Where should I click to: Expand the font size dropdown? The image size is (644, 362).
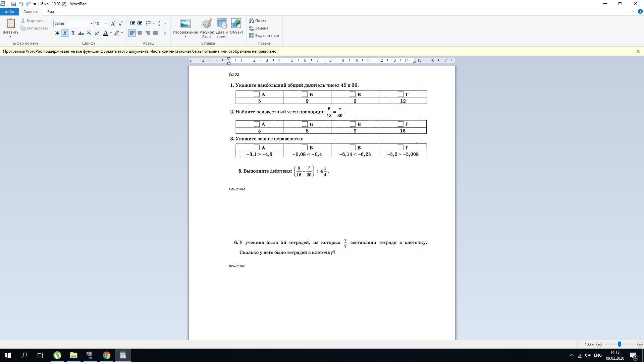(106, 23)
